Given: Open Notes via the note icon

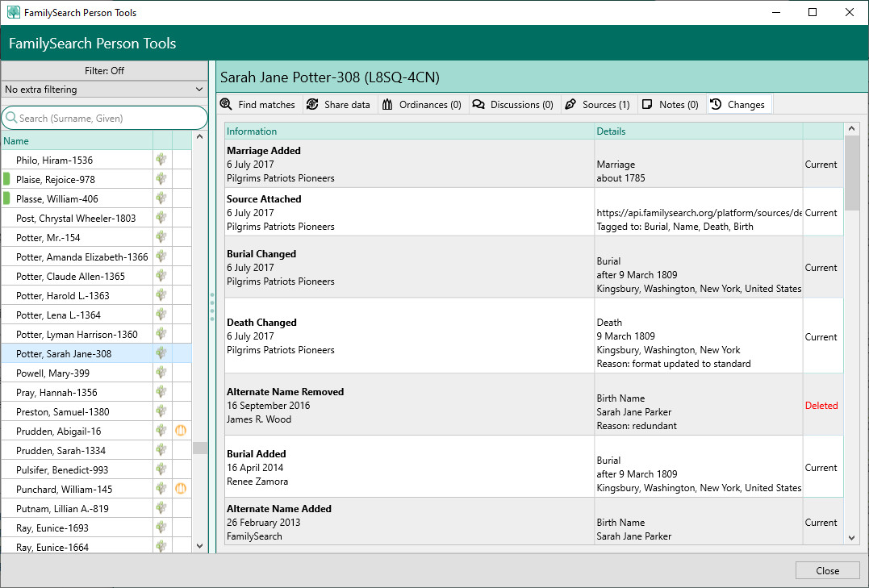Looking at the screenshot, I should click(x=647, y=105).
